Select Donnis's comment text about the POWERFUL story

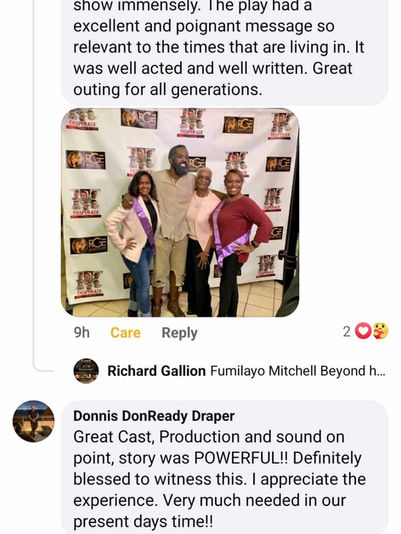tap(219, 479)
